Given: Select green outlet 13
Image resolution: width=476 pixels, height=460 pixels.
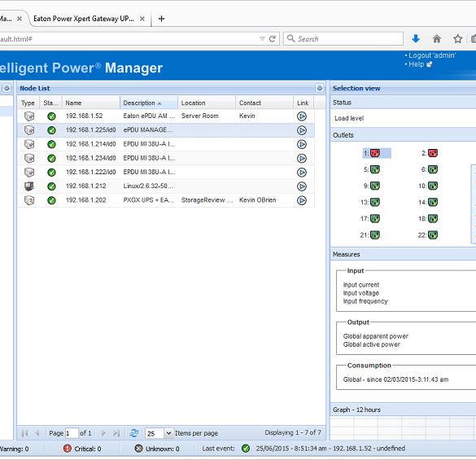Looking at the screenshot, I should [375, 202].
